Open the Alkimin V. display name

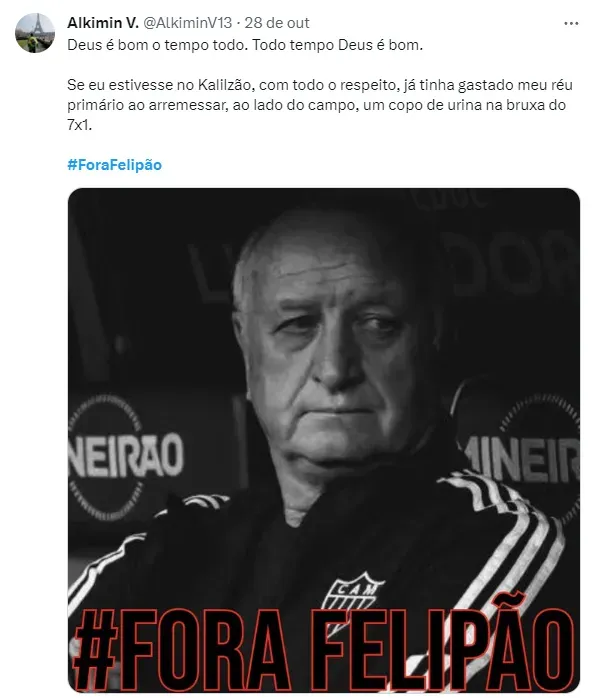[x=103, y=23]
